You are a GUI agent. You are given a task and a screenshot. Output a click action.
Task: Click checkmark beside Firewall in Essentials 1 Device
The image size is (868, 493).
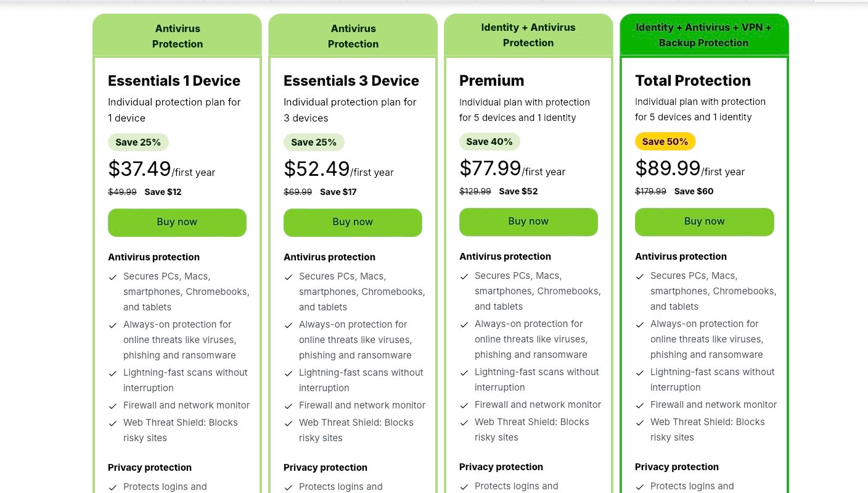(x=113, y=406)
